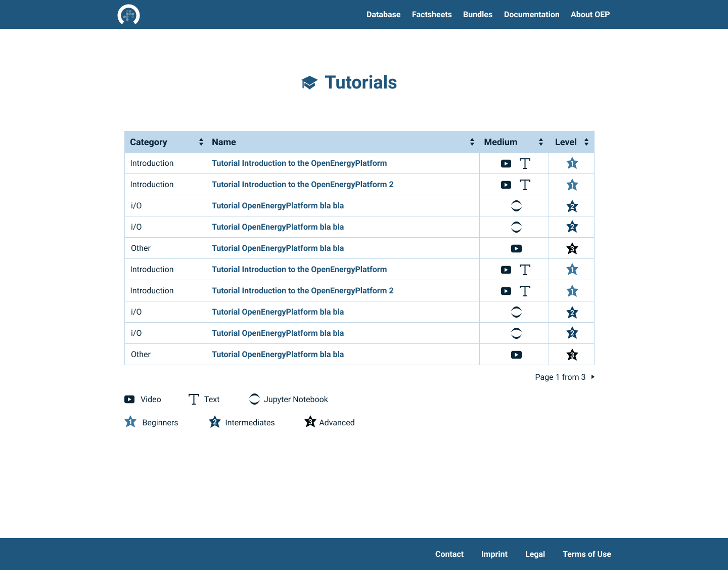Click video icon in seventh table row
The image size is (728, 570).
tap(506, 291)
